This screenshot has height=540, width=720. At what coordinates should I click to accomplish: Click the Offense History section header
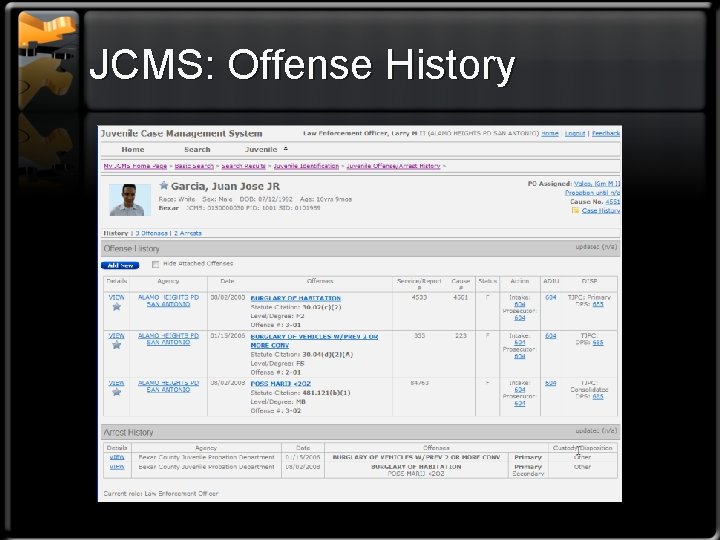360,248
